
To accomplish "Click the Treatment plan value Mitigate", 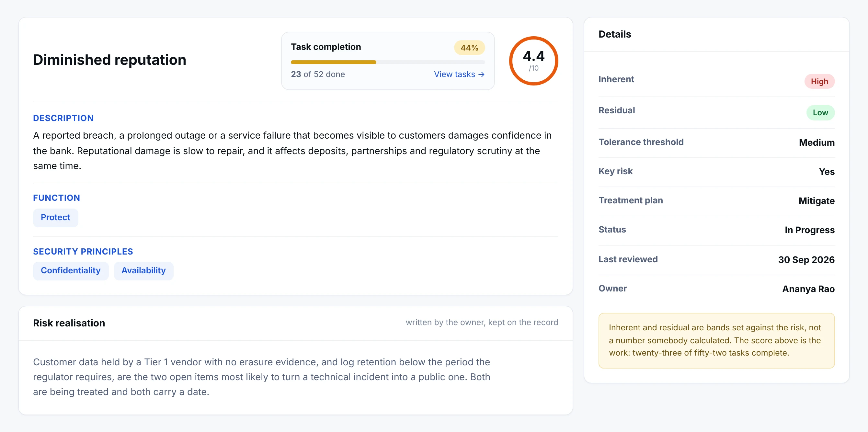I will pos(816,201).
